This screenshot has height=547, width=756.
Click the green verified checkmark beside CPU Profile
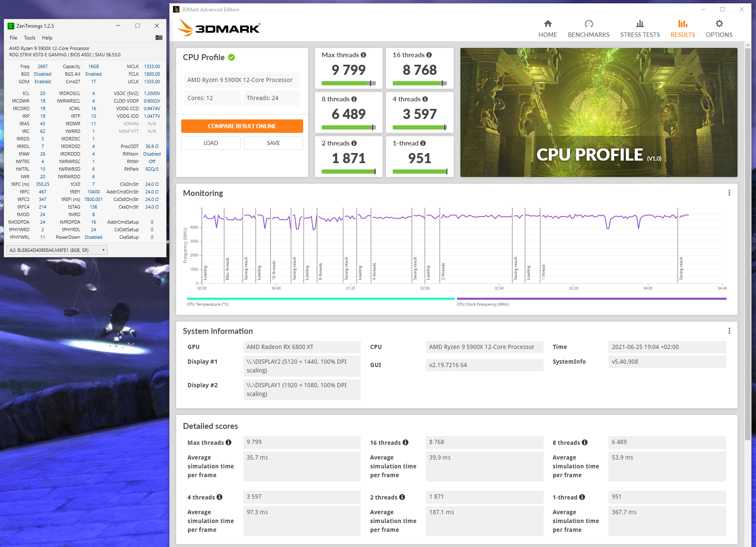232,57
